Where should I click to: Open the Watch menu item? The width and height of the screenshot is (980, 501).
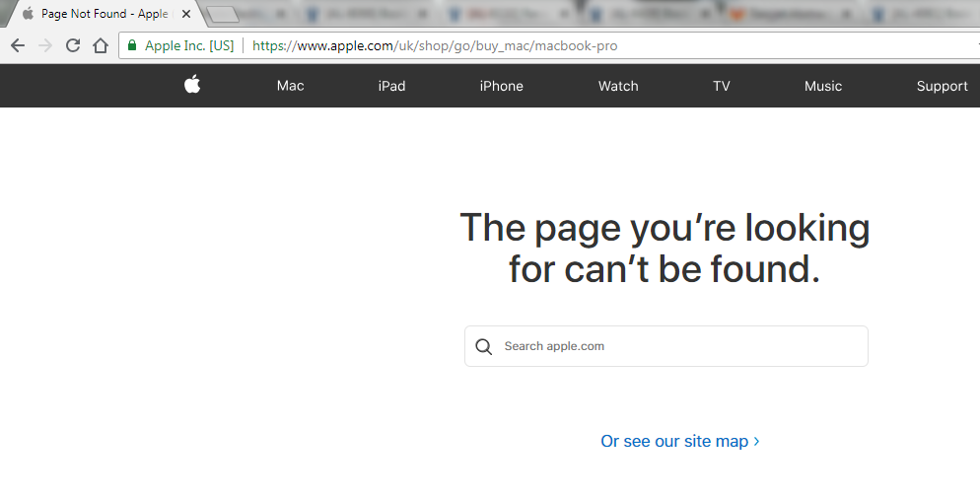click(x=618, y=87)
